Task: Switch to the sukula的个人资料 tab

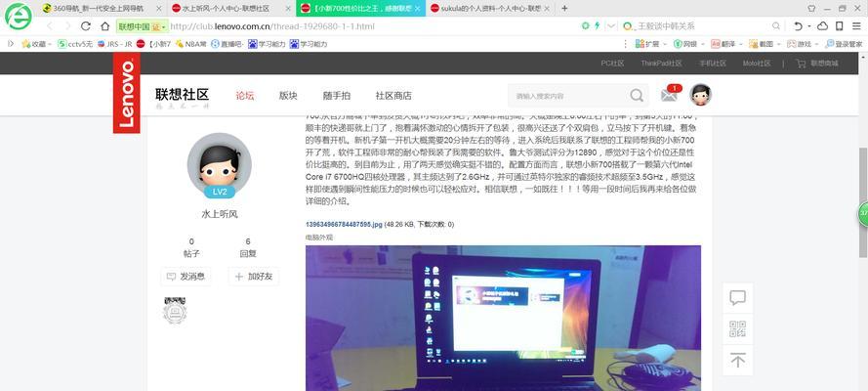Action: 490,8
